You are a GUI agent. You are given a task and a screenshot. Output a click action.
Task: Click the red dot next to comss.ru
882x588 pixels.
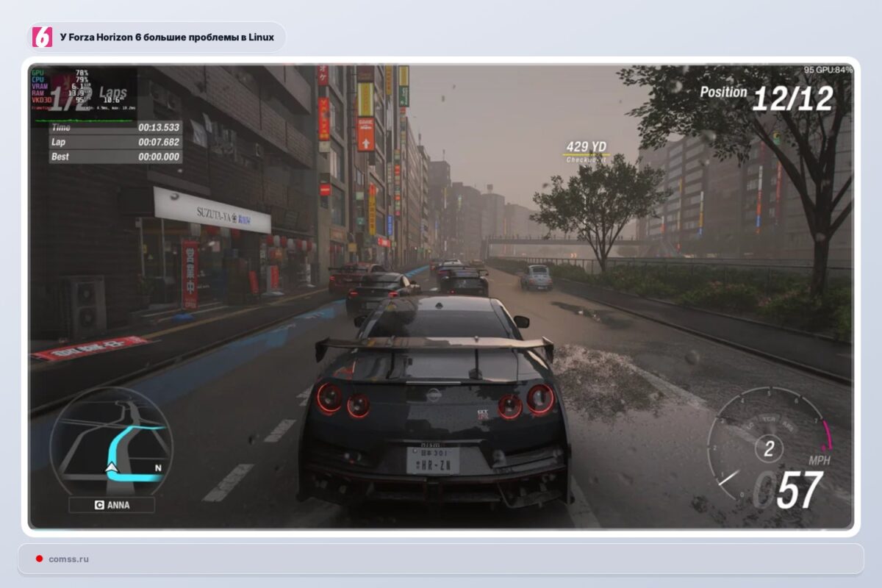[39, 559]
